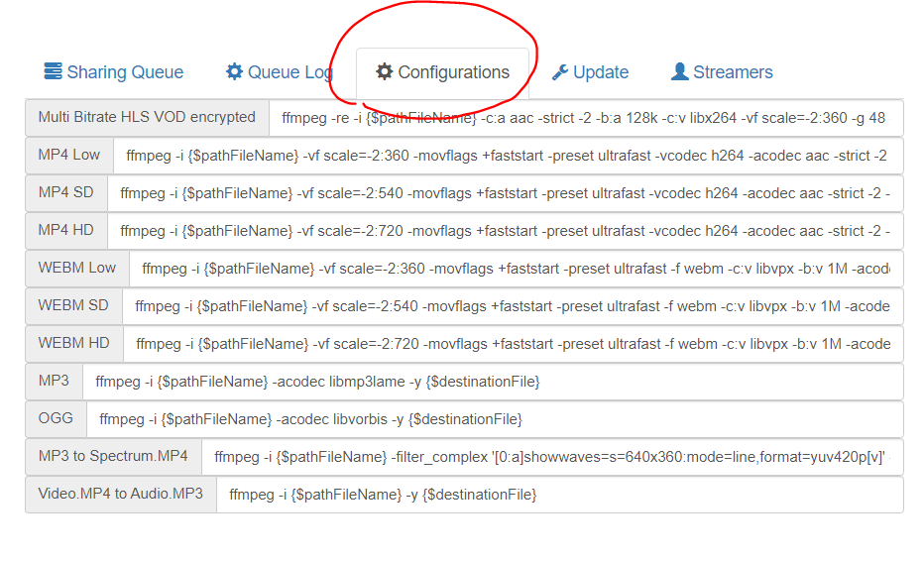Click the MP4 HD label

click(66, 230)
